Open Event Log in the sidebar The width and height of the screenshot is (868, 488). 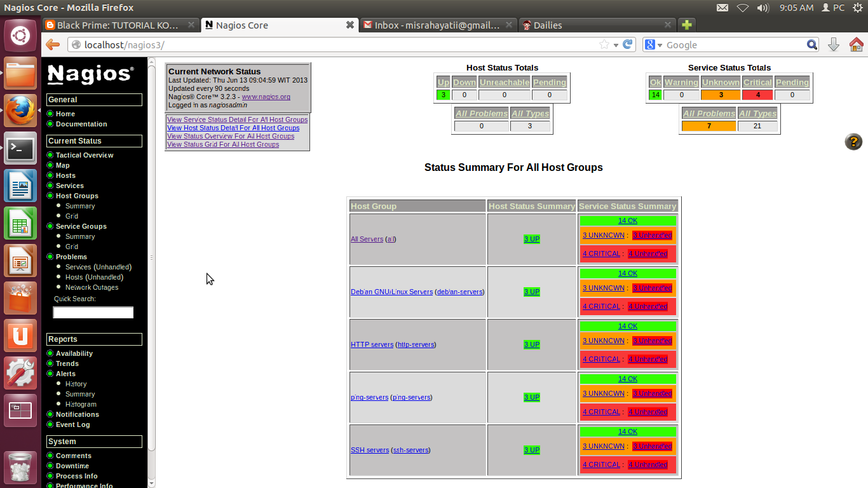tap(73, 424)
